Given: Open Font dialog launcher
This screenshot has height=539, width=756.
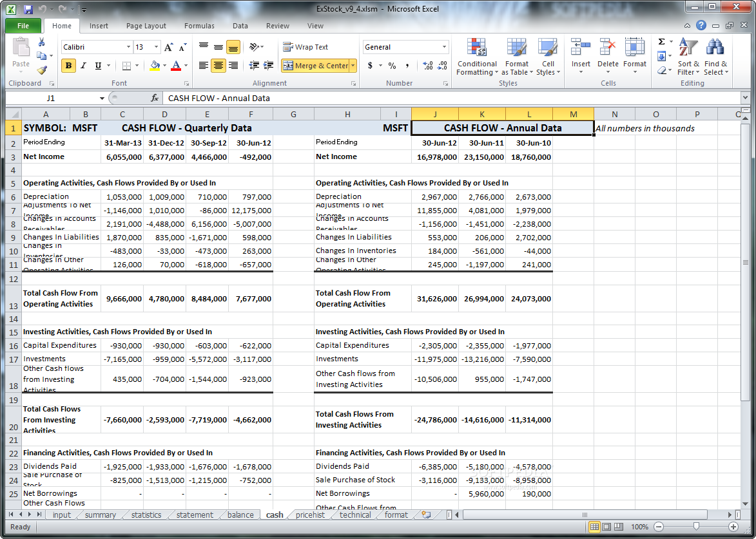Looking at the screenshot, I should pos(186,83).
